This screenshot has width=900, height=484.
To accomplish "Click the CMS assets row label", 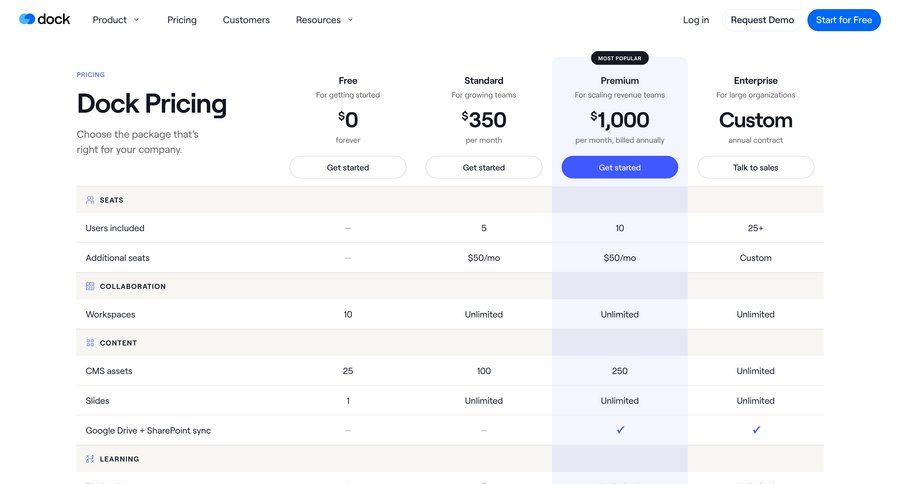I will [109, 371].
